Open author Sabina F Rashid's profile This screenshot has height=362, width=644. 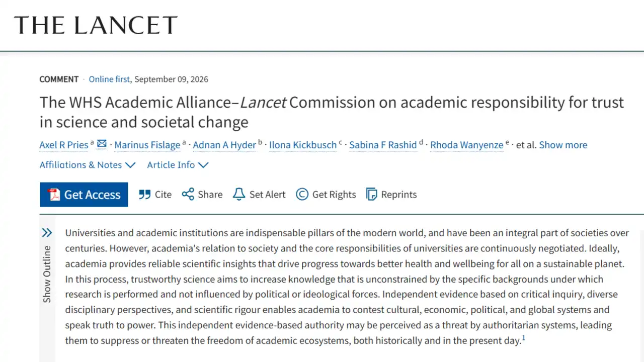click(x=383, y=145)
